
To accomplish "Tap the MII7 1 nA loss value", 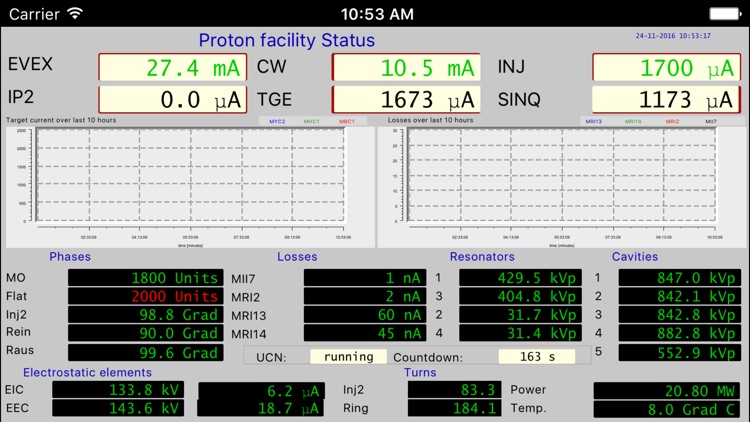I will (365, 278).
